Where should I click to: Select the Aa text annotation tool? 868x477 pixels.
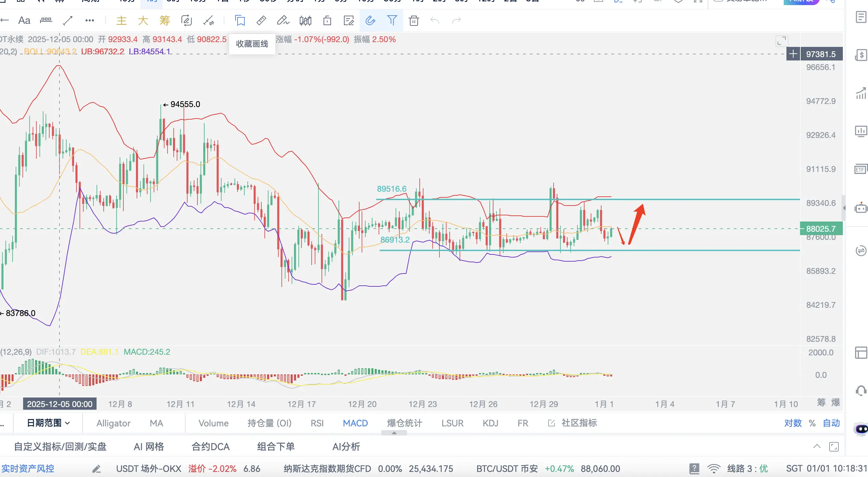pyautogui.click(x=24, y=21)
